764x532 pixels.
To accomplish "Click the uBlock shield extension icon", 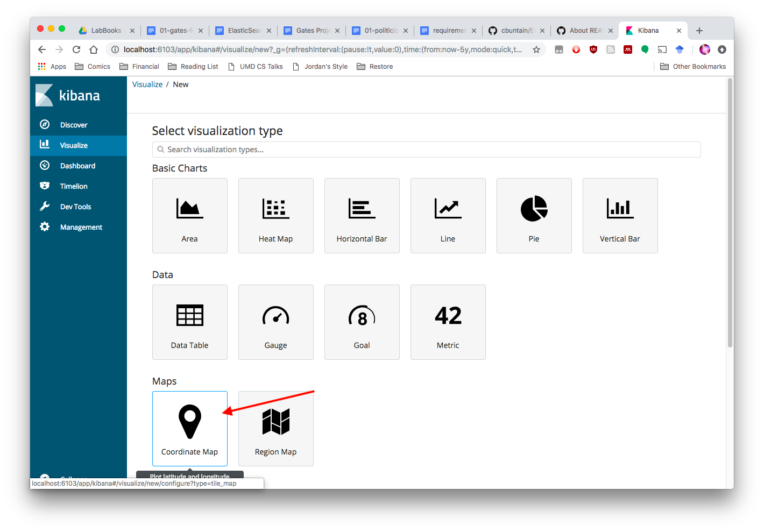I will point(593,49).
